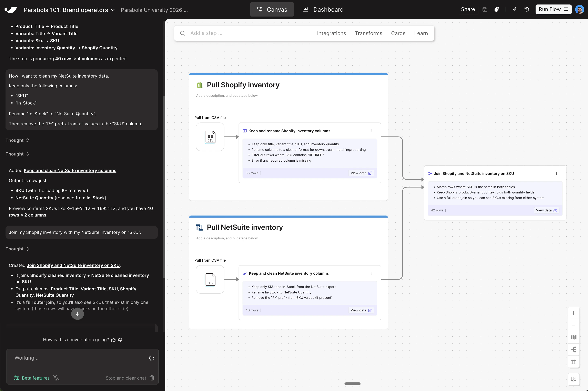Zoom out with the minus button
Viewport: 588px width, 391px height.
click(573, 325)
